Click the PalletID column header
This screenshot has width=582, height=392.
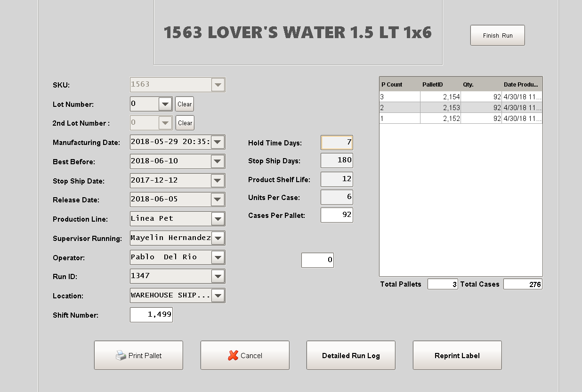[x=440, y=84]
